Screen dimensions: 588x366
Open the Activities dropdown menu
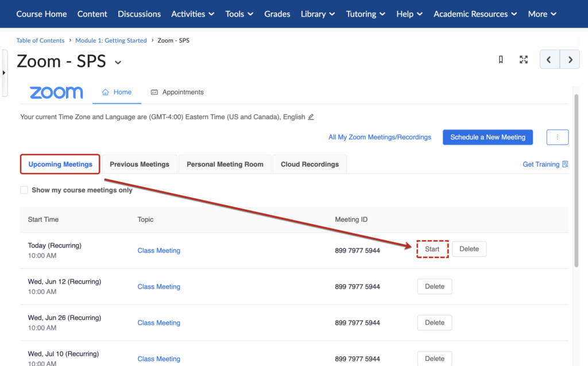[x=192, y=14]
